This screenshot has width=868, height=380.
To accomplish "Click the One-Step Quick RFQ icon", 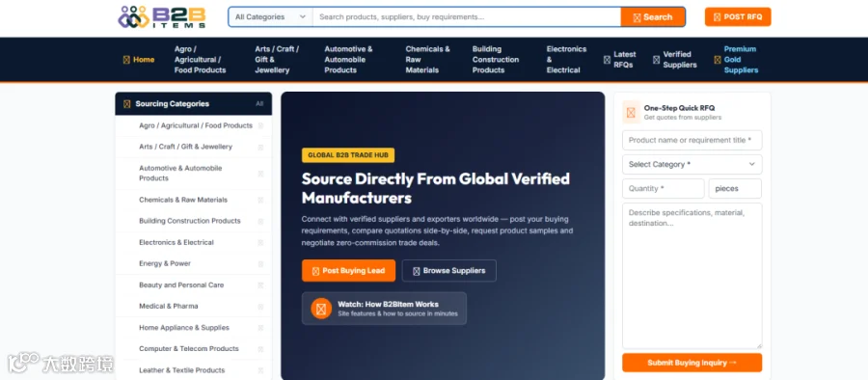I will click(631, 113).
